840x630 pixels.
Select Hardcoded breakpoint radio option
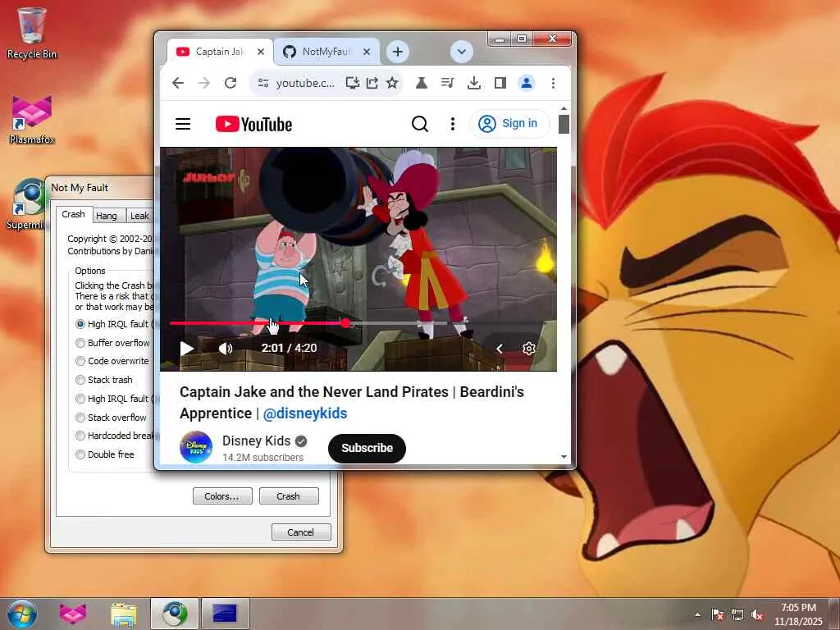pyautogui.click(x=115, y=436)
